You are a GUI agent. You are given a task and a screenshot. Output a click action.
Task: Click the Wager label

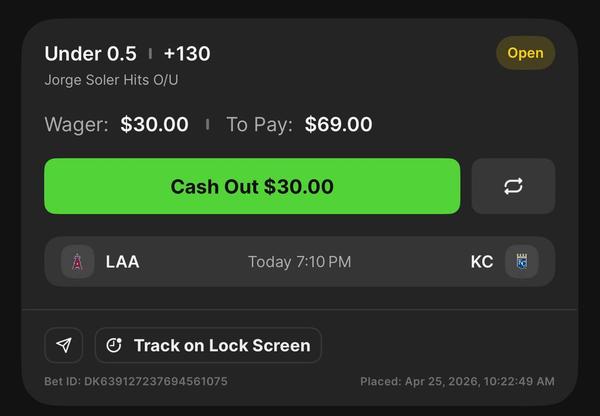tap(76, 125)
